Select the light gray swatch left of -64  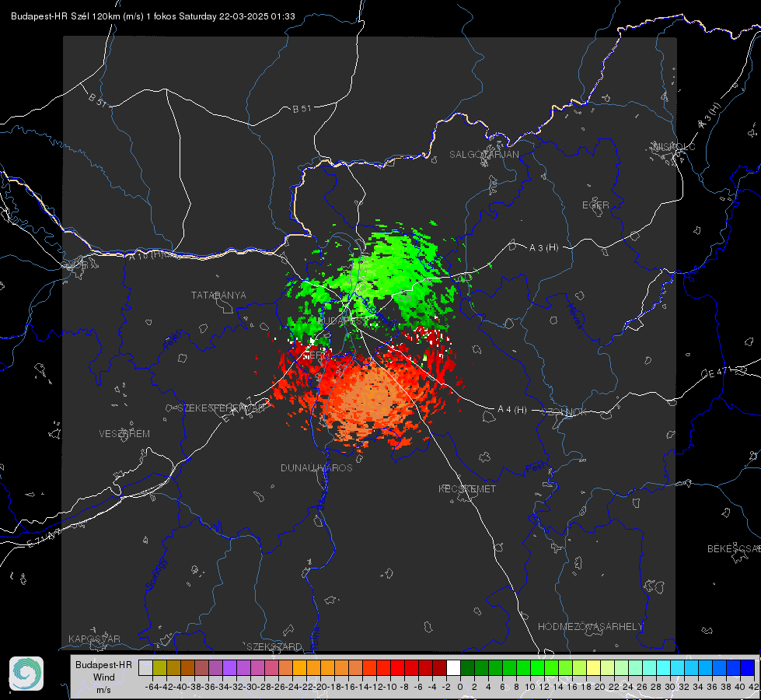pyautogui.click(x=145, y=667)
